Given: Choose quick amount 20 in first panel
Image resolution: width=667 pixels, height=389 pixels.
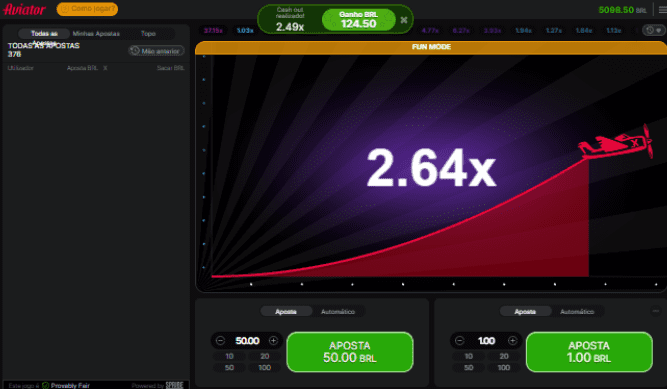Looking at the screenshot, I should (x=265, y=356).
